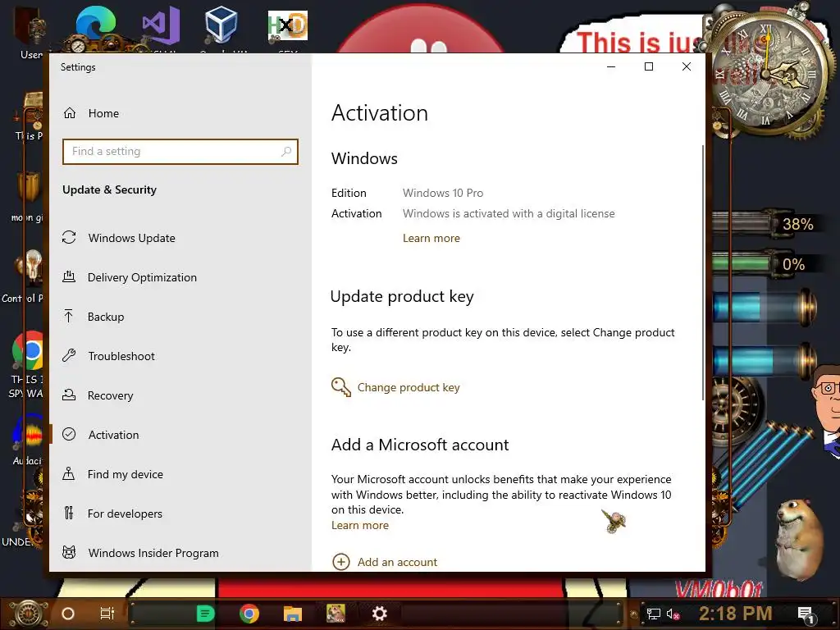
Task: Maximize the Settings window
Action: point(649,66)
